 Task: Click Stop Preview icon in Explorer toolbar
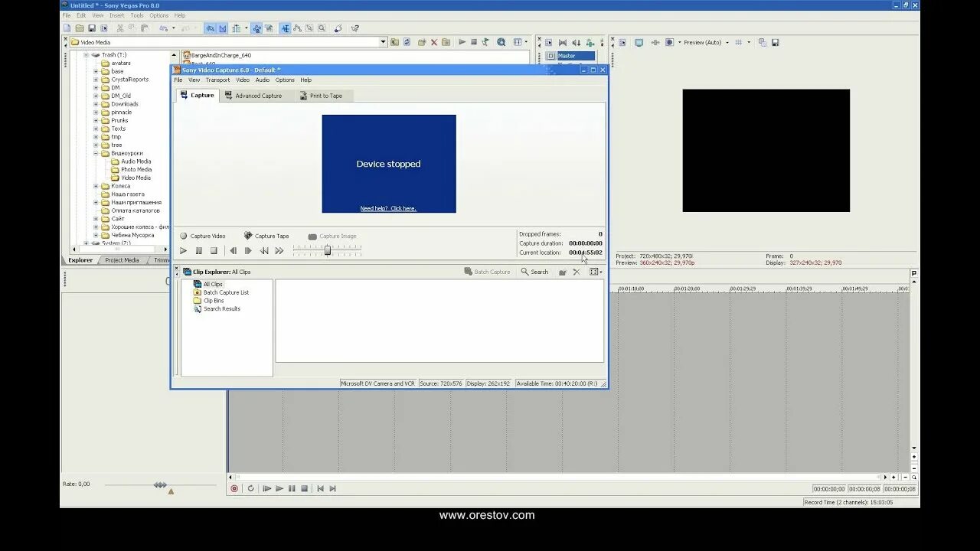(474, 42)
